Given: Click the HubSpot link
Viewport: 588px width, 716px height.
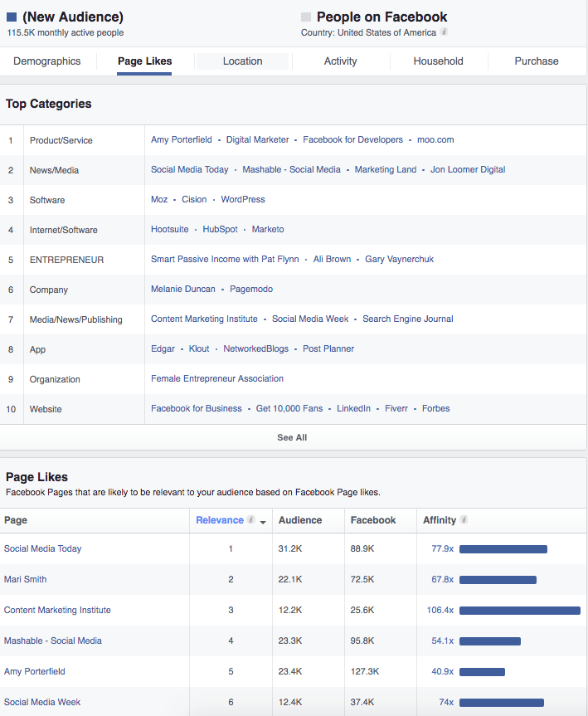Looking at the screenshot, I should coord(220,229).
